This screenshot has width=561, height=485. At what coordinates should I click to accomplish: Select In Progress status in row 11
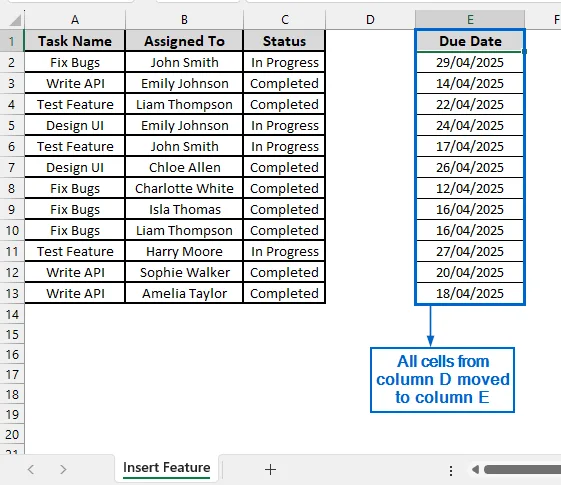pos(284,251)
